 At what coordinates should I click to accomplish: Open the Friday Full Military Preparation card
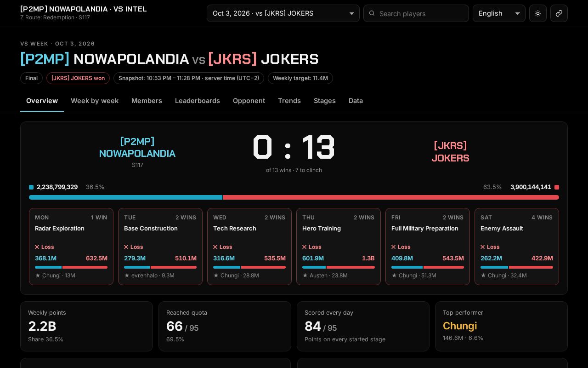(x=428, y=247)
